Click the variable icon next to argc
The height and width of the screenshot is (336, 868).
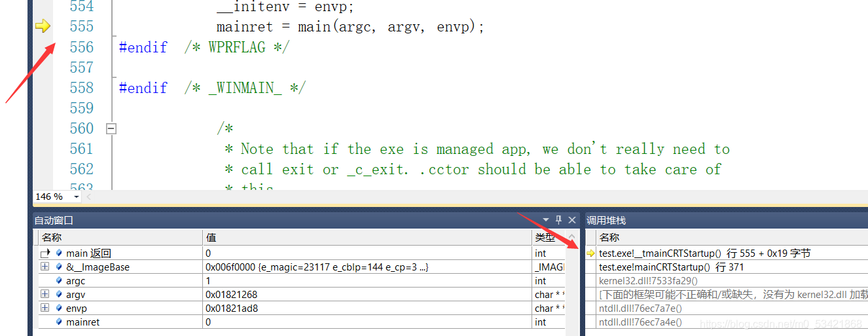pyautogui.click(x=60, y=281)
